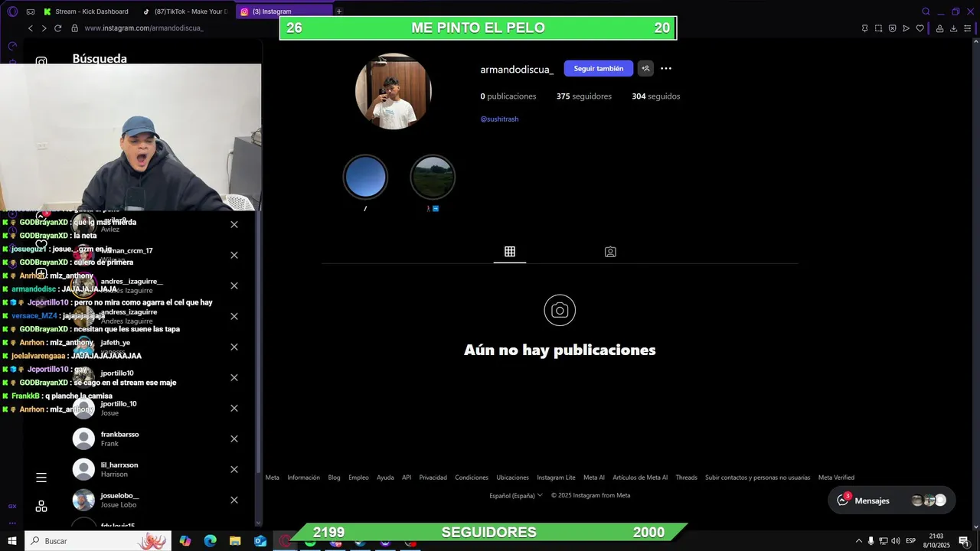
Task: Open the blue sky story highlight
Action: pos(365,177)
